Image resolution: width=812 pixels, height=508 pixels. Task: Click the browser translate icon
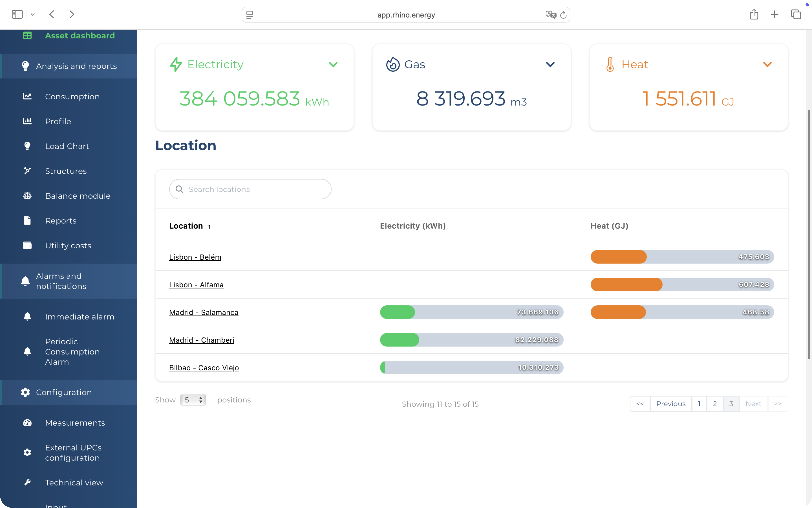point(551,15)
